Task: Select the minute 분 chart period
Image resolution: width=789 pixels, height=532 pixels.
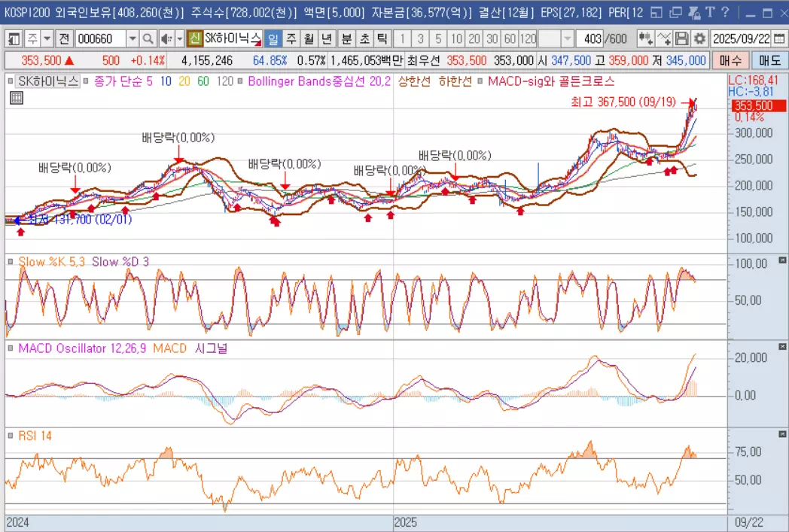Action: [x=347, y=38]
